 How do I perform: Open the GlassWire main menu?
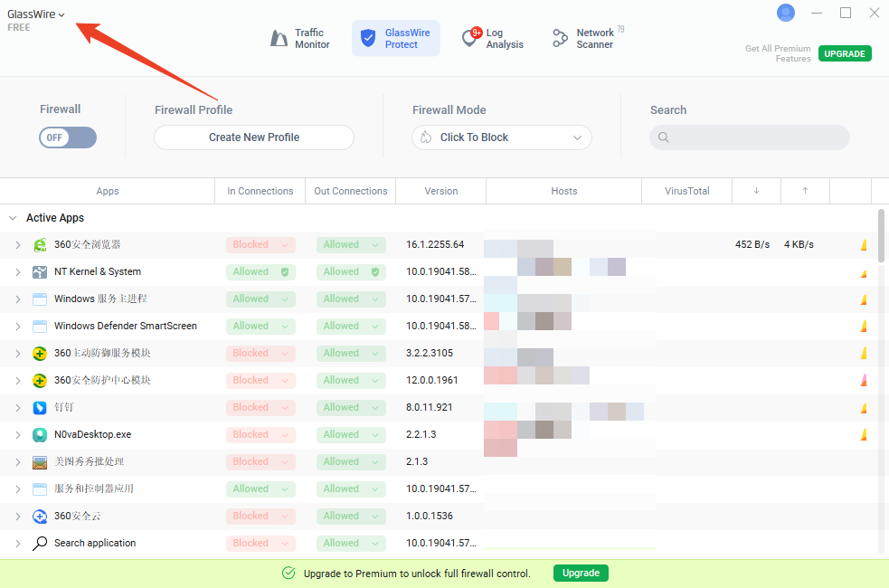36,14
